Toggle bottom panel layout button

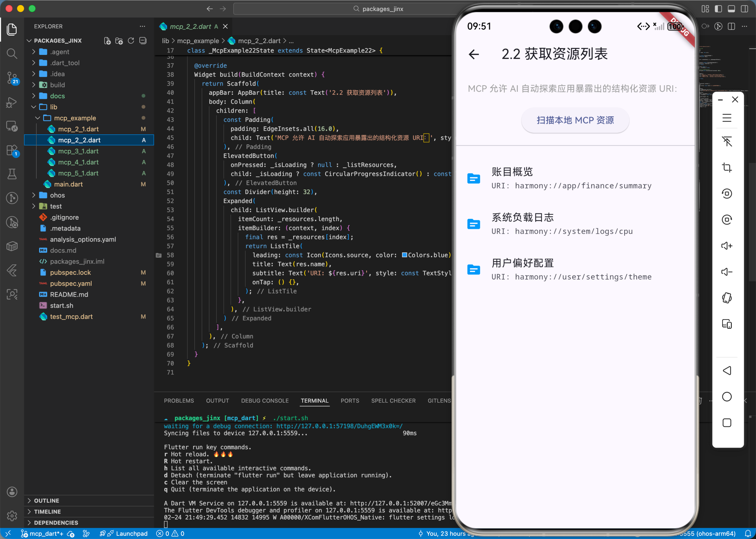[731, 9]
